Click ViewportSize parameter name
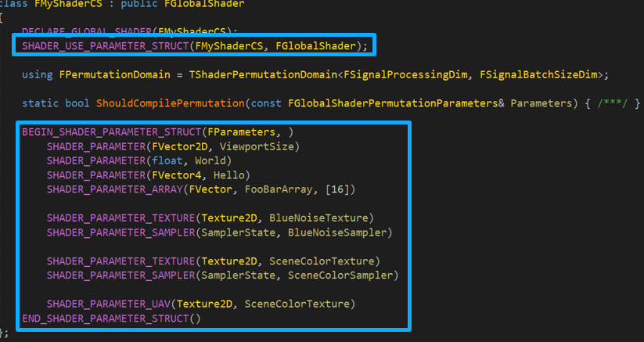The width and height of the screenshot is (644, 342). tap(257, 146)
